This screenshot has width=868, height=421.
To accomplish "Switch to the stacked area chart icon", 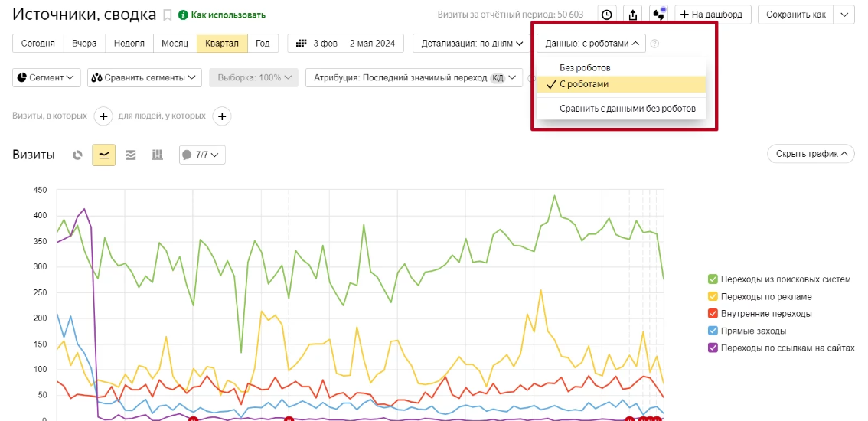I will coord(131,155).
